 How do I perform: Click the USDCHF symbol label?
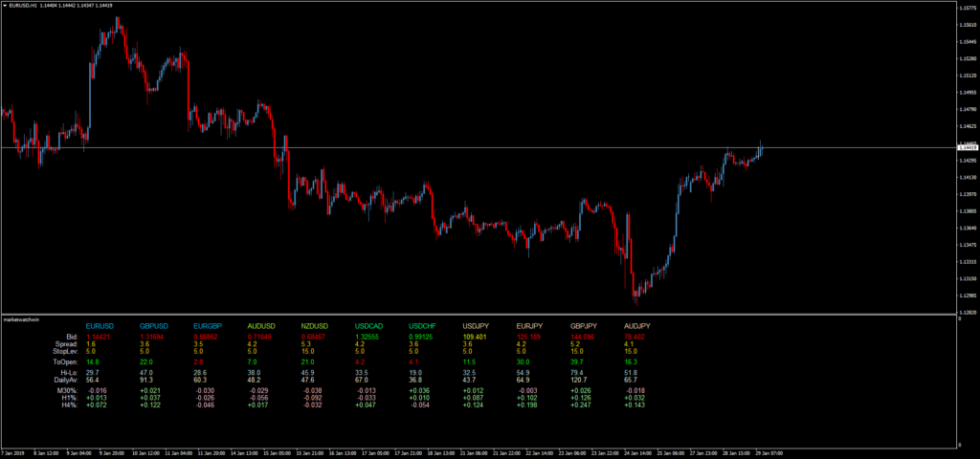pyautogui.click(x=422, y=326)
